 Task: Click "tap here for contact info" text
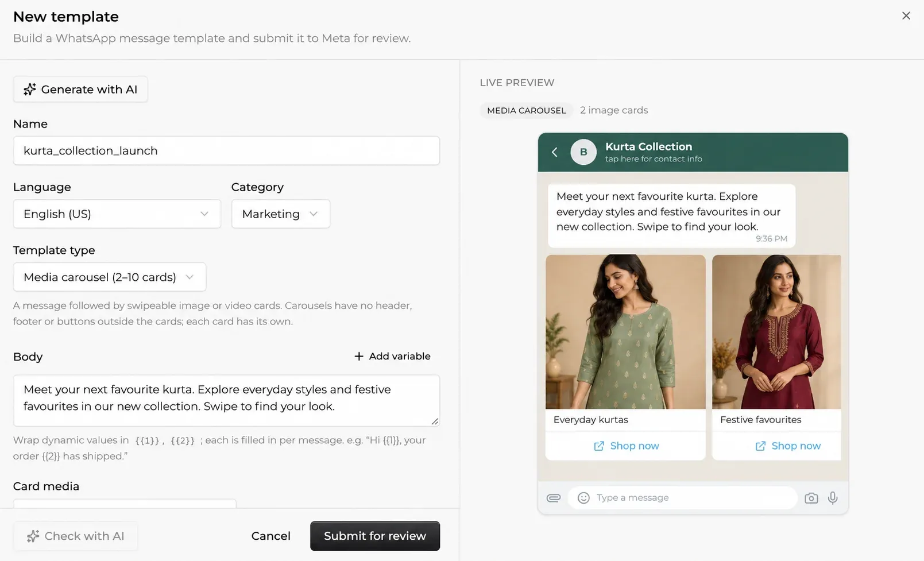click(654, 159)
